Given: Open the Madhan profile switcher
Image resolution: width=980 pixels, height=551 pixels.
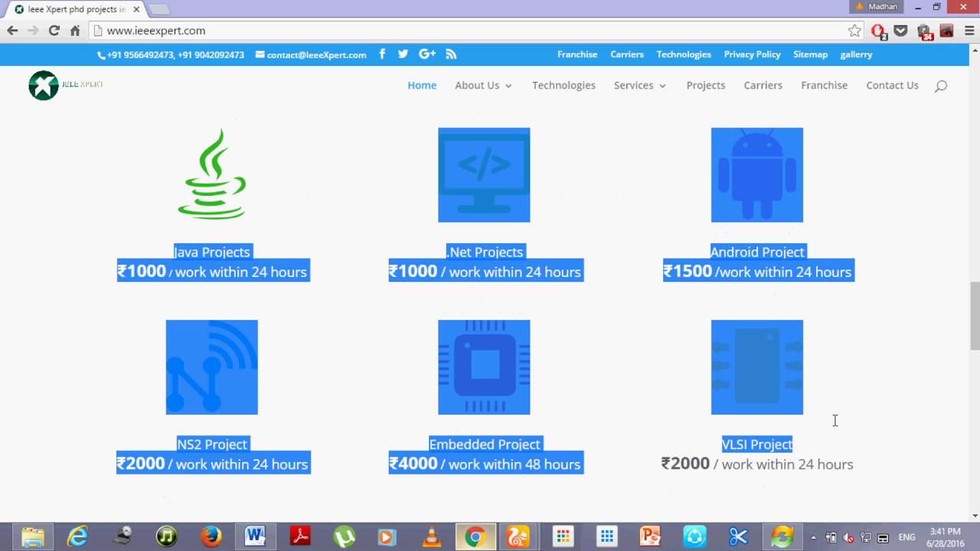Looking at the screenshot, I should (877, 7).
